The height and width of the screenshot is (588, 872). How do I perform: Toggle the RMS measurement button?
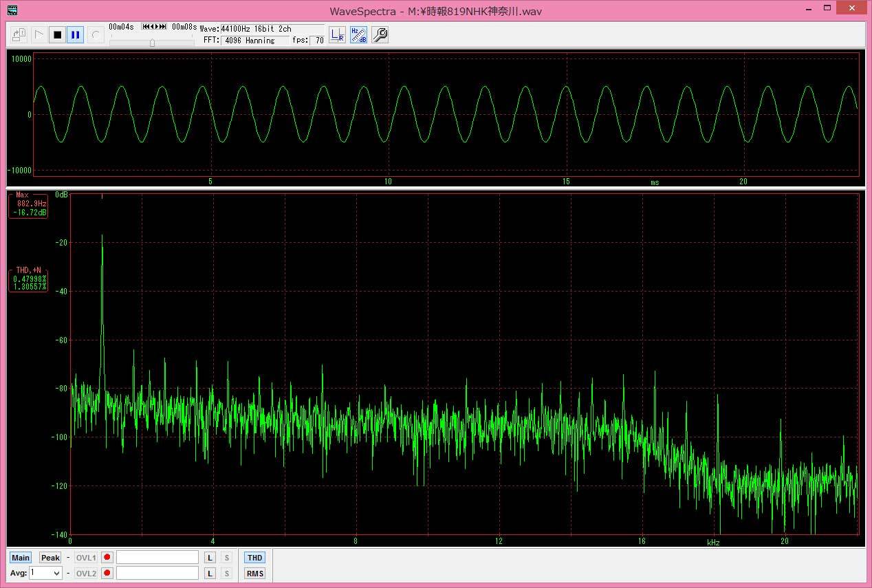tap(254, 574)
